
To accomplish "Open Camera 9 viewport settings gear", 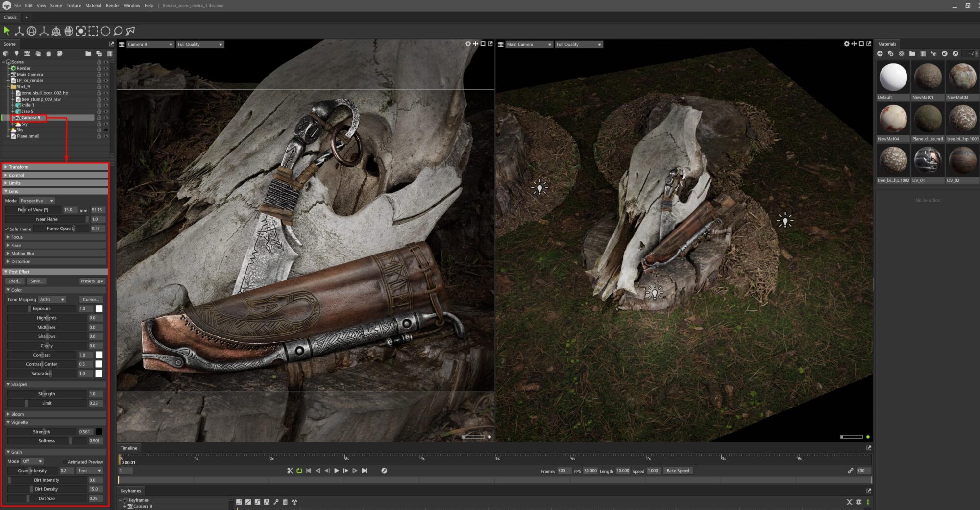I will point(468,44).
